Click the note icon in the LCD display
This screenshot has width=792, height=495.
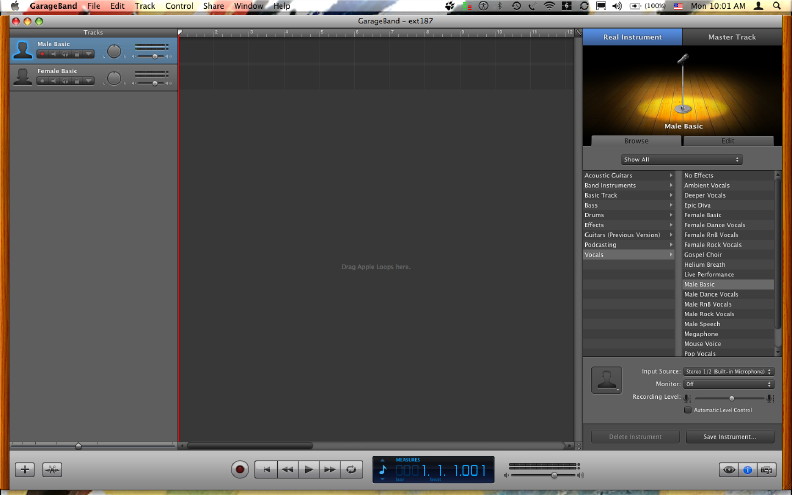pyautogui.click(x=382, y=470)
